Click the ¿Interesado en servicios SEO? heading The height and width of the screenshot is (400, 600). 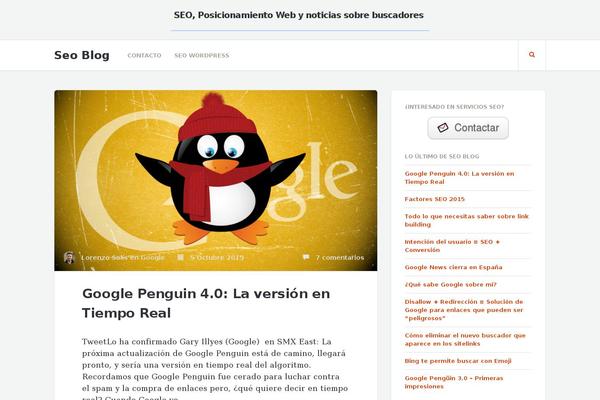454,107
